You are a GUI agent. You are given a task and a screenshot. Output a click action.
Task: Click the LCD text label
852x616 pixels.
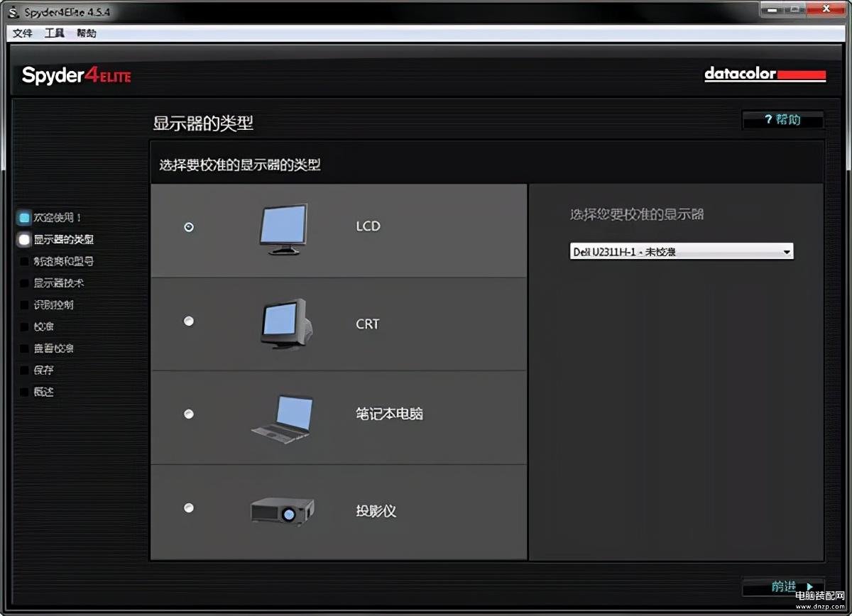point(368,226)
